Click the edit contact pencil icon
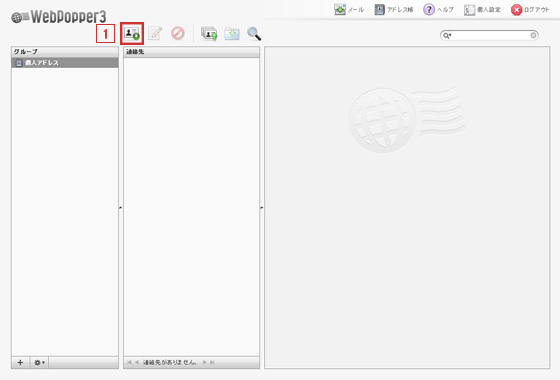Image resolution: width=560 pixels, height=380 pixels. [155, 34]
